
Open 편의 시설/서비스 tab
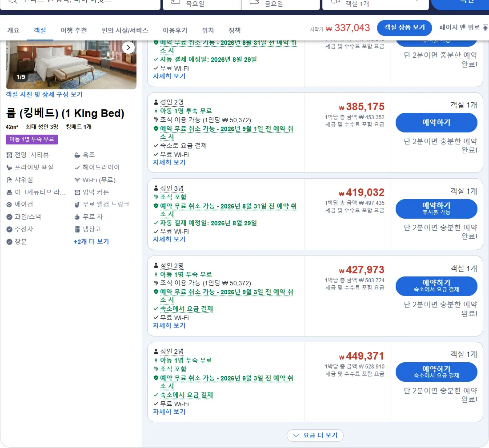coord(125,31)
